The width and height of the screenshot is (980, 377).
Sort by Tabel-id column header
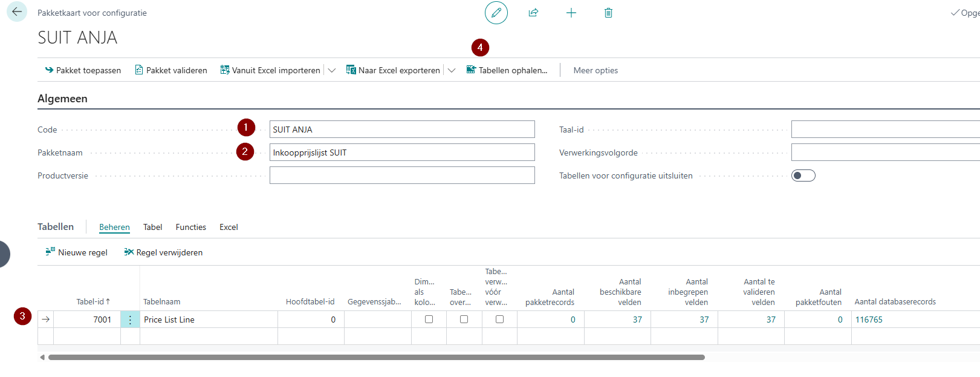point(93,301)
